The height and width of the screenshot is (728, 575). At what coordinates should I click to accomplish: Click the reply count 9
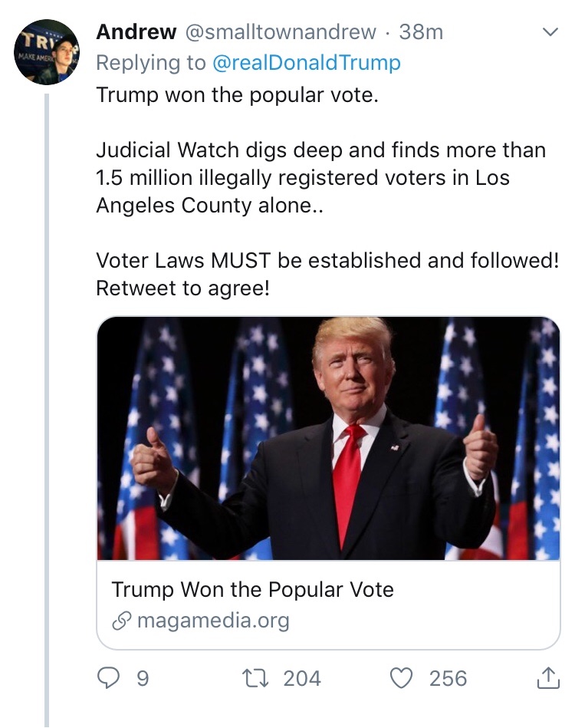pyautogui.click(x=142, y=678)
